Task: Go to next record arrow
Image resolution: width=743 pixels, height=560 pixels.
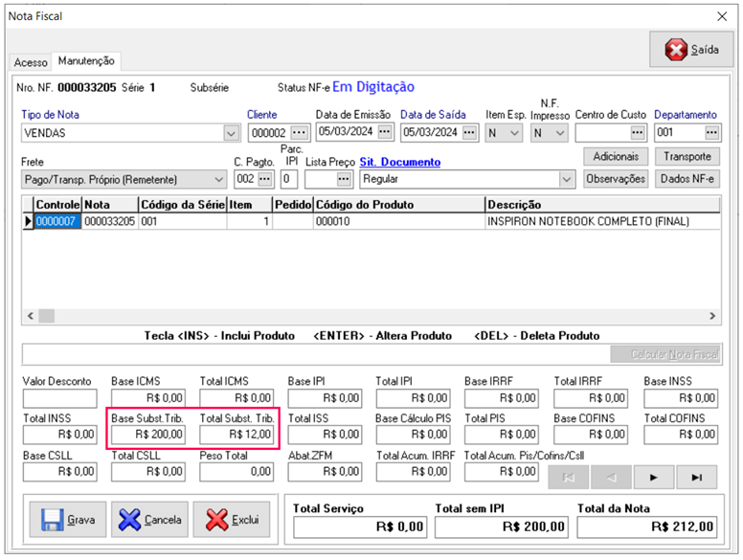Action: click(x=655, y=478)
